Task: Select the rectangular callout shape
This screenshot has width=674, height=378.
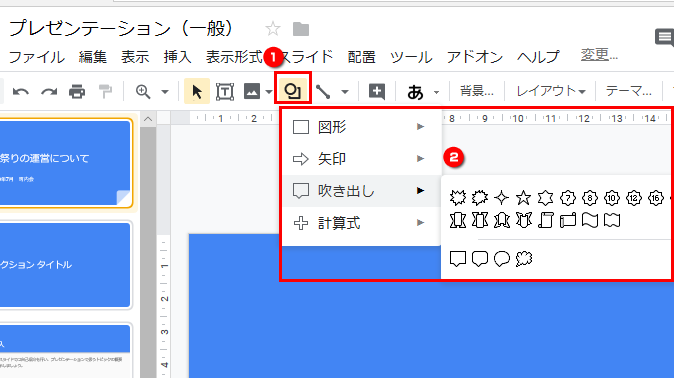Action: (x=457, y=259)
